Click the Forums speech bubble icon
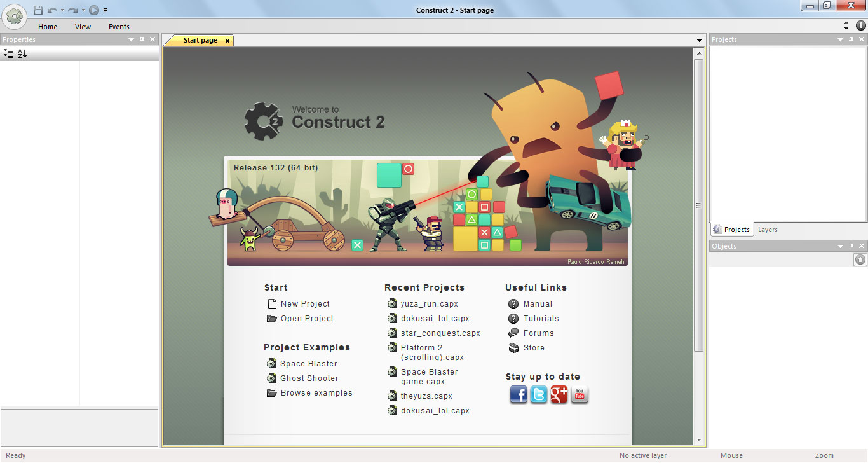 (513, 333)
